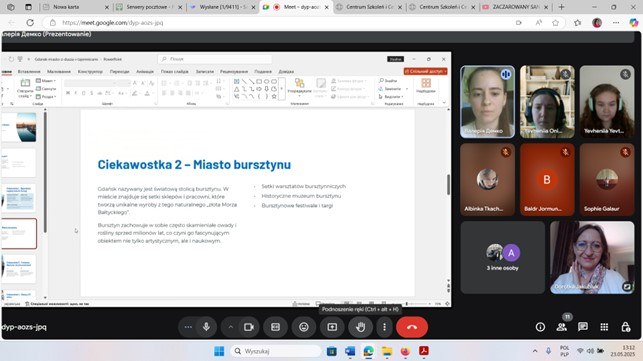
Task: Leave the call with red hang-up button
Action: [x=412, y=327]
